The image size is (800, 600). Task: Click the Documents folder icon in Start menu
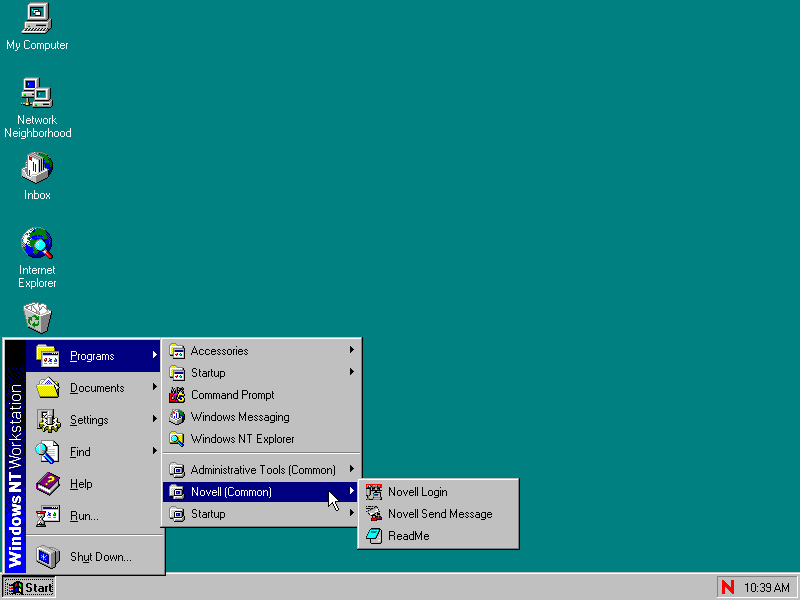(x=47, y=388)
